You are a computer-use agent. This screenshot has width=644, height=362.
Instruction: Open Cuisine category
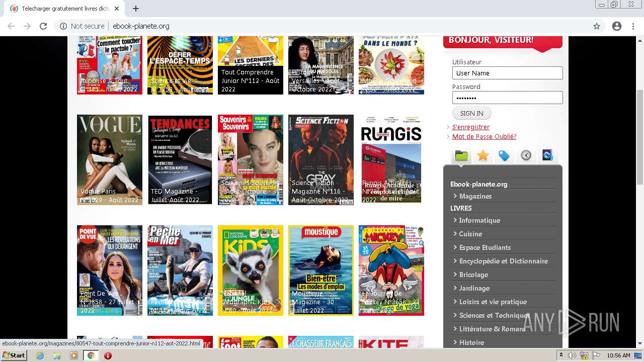tap(470, 234)
